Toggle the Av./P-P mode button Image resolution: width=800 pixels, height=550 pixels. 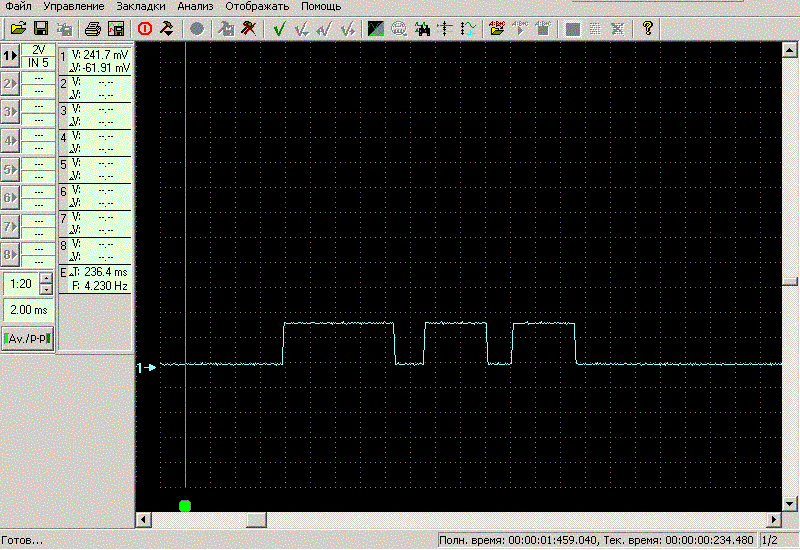tap(28, 338)
